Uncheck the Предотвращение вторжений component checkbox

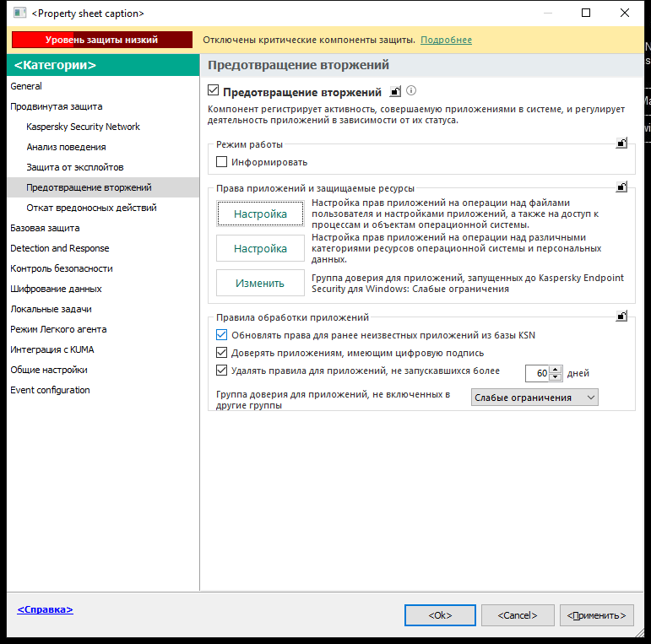[213, 90]
